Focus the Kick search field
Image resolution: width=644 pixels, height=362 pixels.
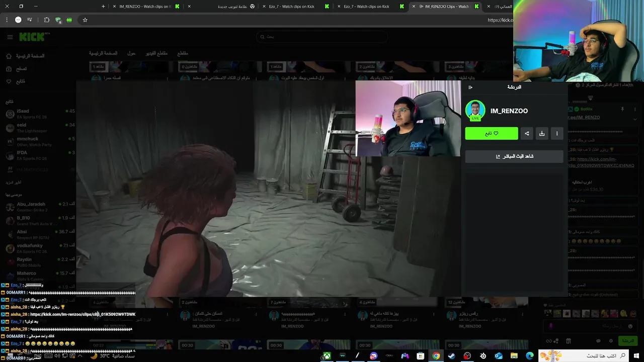(x=322, y=37)
